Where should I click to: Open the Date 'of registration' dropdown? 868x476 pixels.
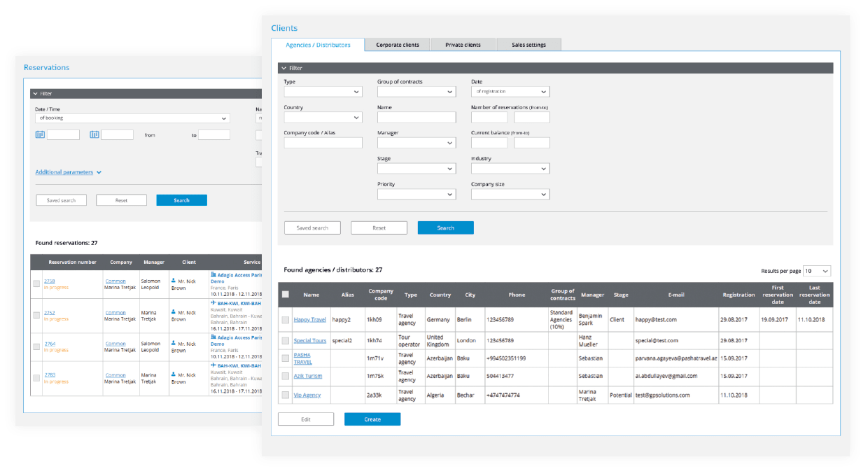(510, 92)
